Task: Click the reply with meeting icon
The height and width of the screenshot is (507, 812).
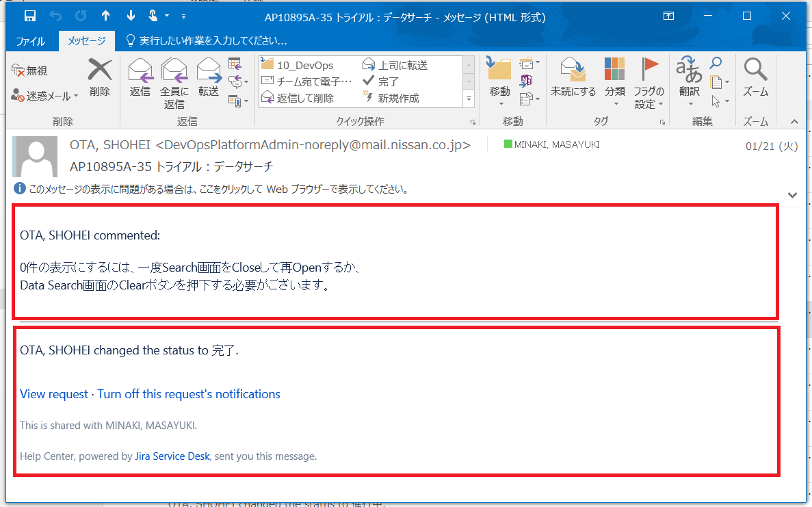Action: (235, 64)
